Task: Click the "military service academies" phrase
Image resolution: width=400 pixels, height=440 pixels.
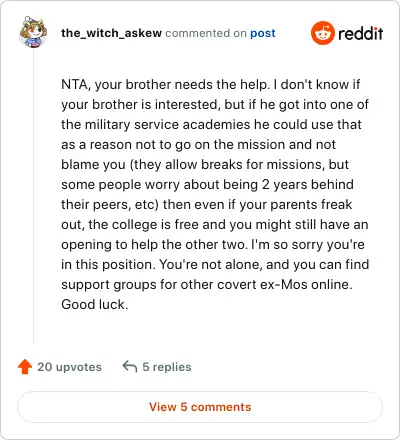Action: click(167, 125)
